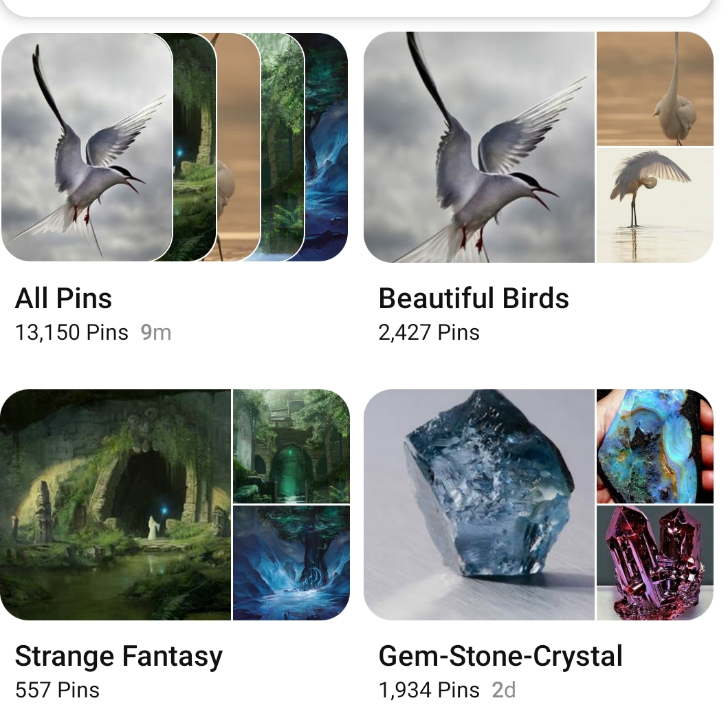Screen dimensions: 728x716
Task: Tap the red-purple crystal cluster thumbnail
Action: click(655, 563)
